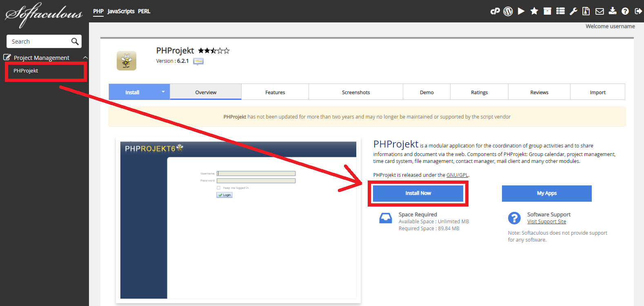Viewport: 644px width, 306px height.
Task: Click the PHProjekt star rating
Action: click(214, 51)
